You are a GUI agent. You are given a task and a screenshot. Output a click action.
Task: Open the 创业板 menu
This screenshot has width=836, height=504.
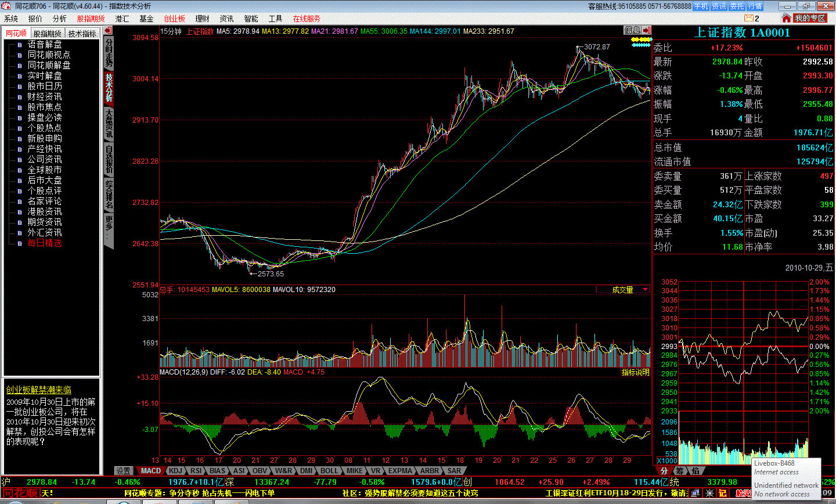coord(175,19)
